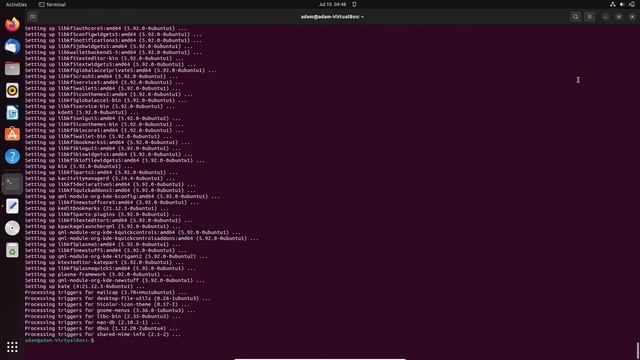Click 'Setting up libkf5wallet-bin' line
640x360 pixels.
(98, 136)
